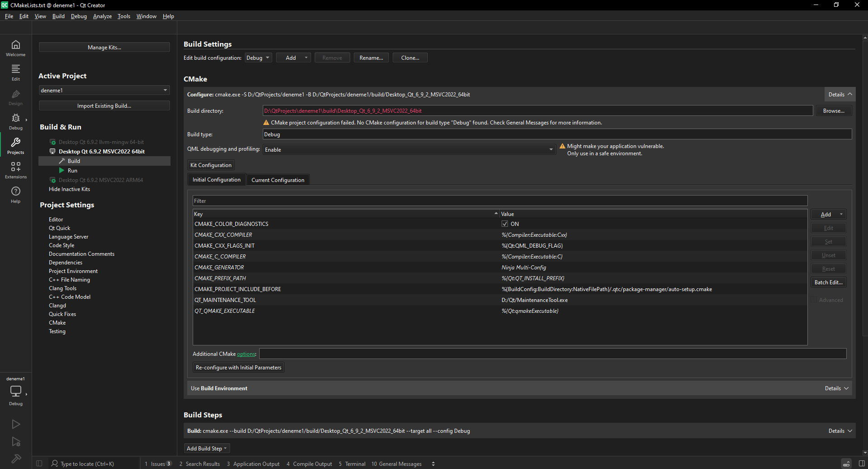Image resolution: width=868 pixels, height=469 pixels.
Task: Click the locator Type to locate field
Action: [x=94, y=464]
